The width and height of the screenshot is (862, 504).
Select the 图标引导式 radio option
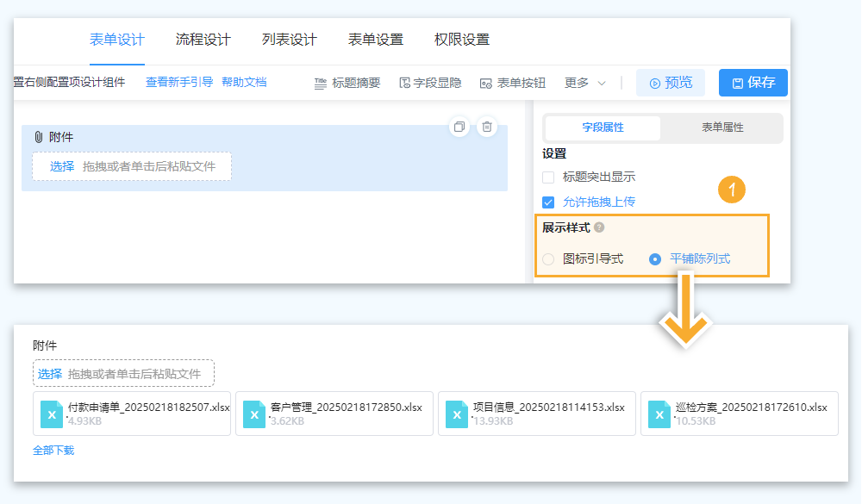(548, 258)
